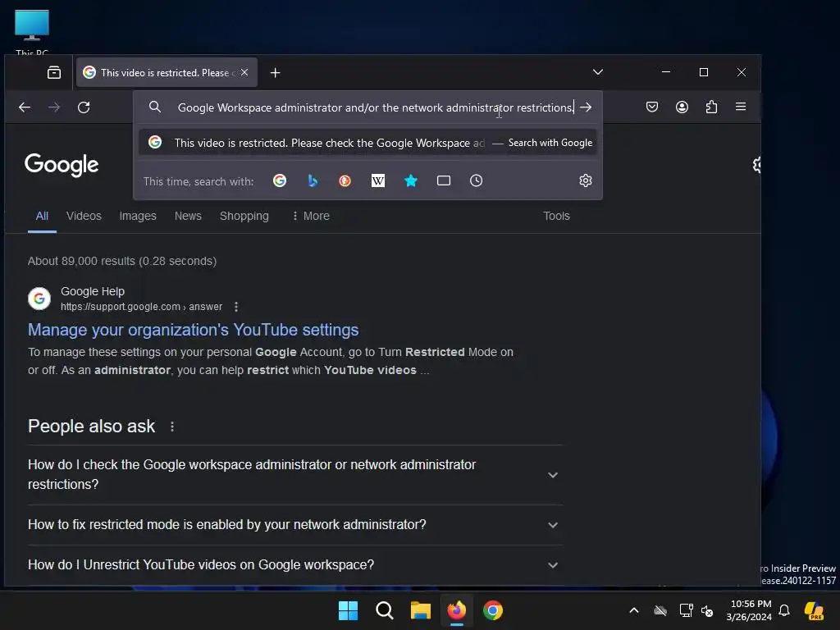840x630 pixels.
Task: Switch to the Videos tab
Action: pos(84,216)
